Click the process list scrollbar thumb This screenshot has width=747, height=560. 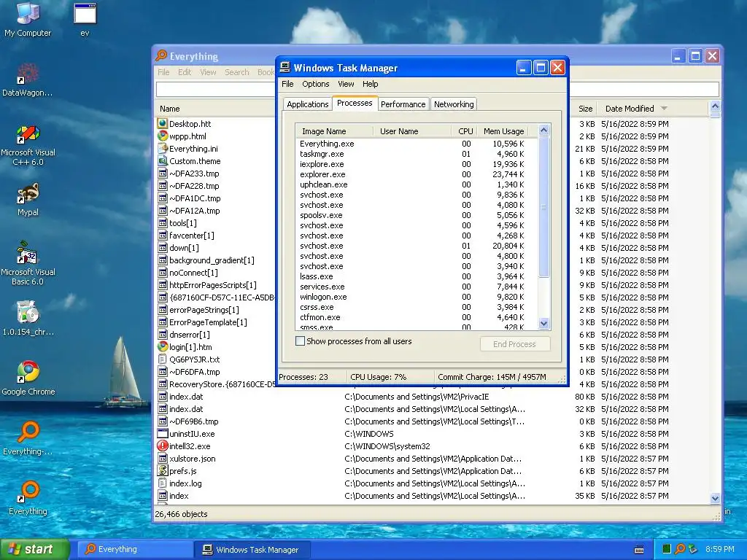tap(544, 206)
